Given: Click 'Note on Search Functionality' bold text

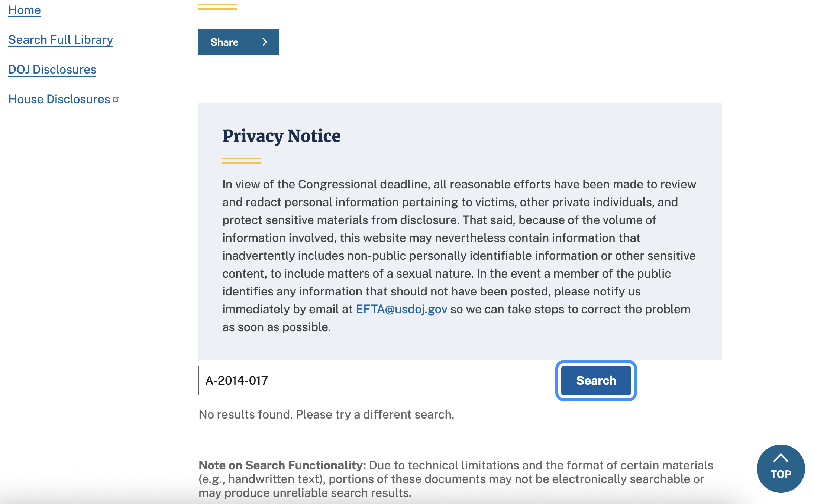Looking at the screenshot, I should tap(282, 465).
